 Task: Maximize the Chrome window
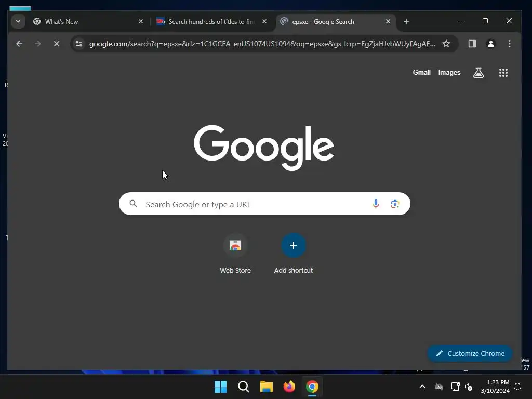pyautogui.click(x=485, y=21)
